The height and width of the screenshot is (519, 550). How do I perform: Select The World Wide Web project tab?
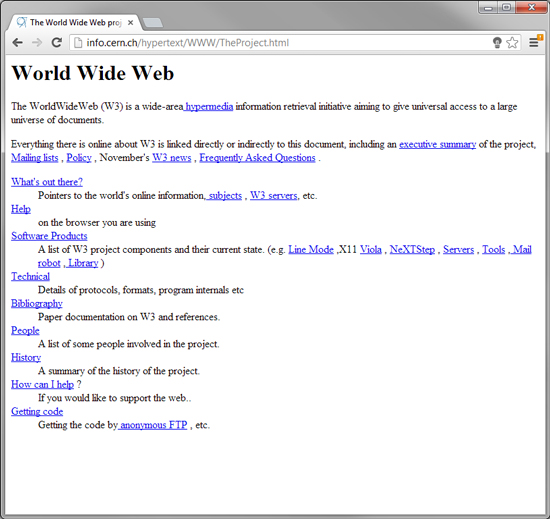[75, 23]
